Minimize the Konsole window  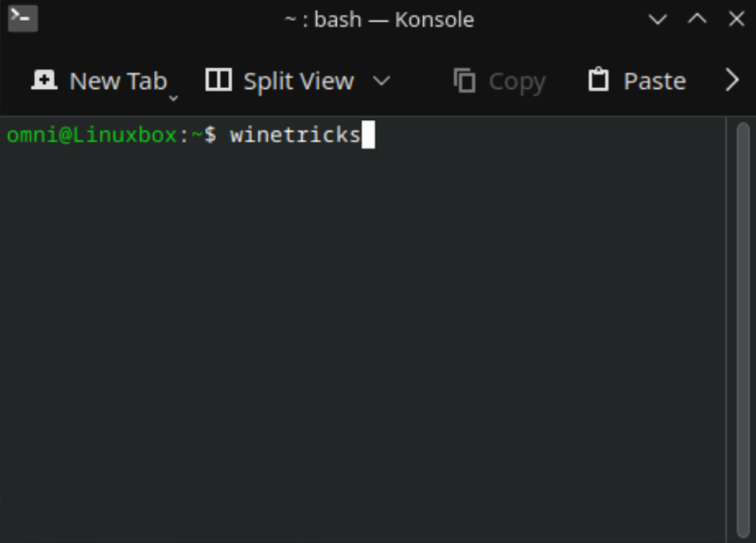pos(657,19)
